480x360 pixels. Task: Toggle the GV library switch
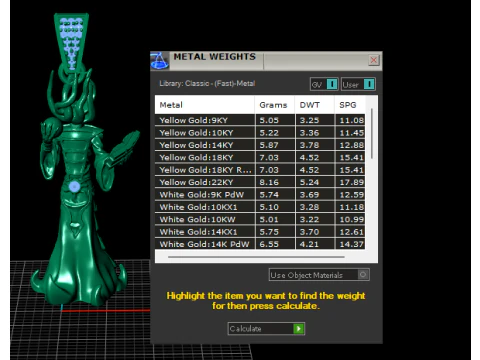324,84
